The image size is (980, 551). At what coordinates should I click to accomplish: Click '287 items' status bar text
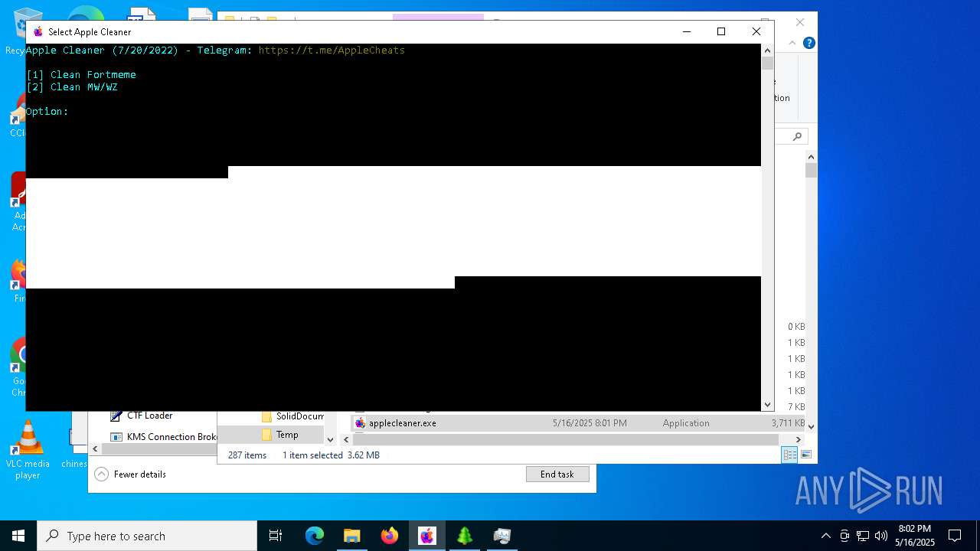coord(247,455)
